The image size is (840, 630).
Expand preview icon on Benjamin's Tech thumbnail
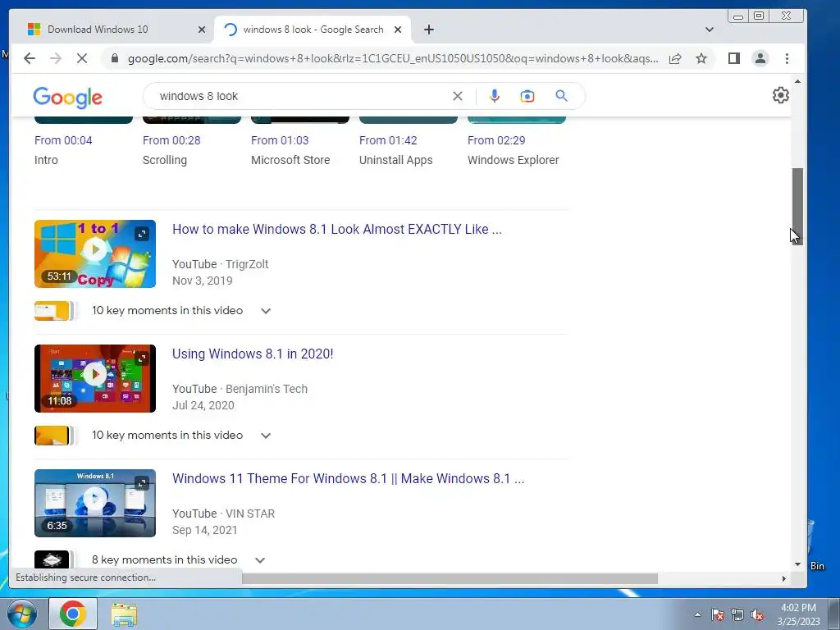142,358
